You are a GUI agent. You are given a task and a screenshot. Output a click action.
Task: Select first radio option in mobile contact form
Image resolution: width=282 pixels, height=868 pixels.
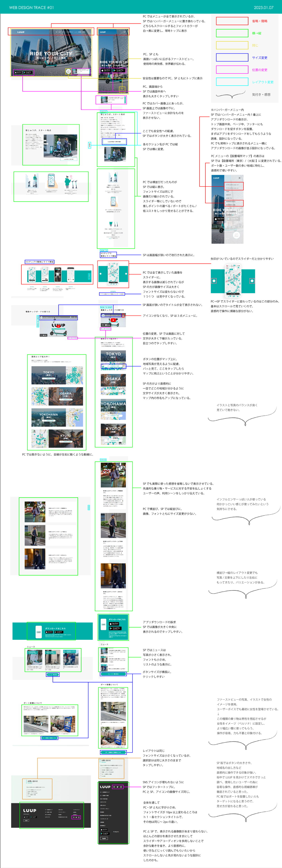tap(101, 768)
